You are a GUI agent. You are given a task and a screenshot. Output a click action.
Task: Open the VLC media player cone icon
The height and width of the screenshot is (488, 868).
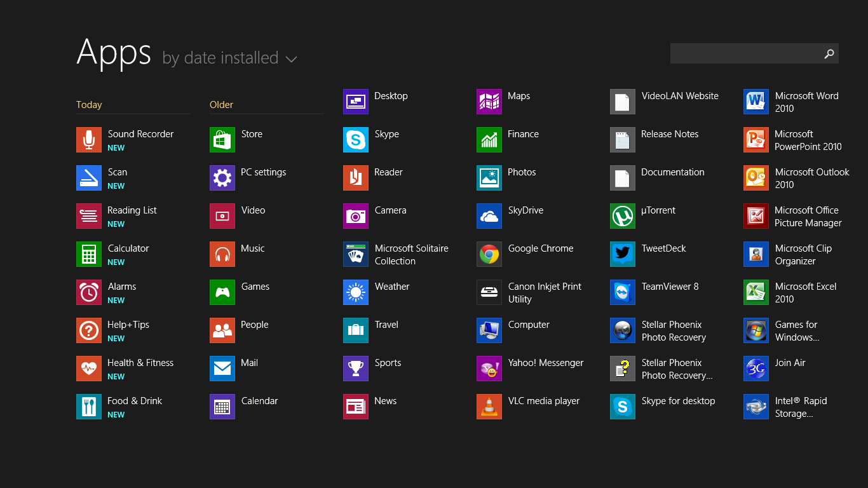[489, 407]
